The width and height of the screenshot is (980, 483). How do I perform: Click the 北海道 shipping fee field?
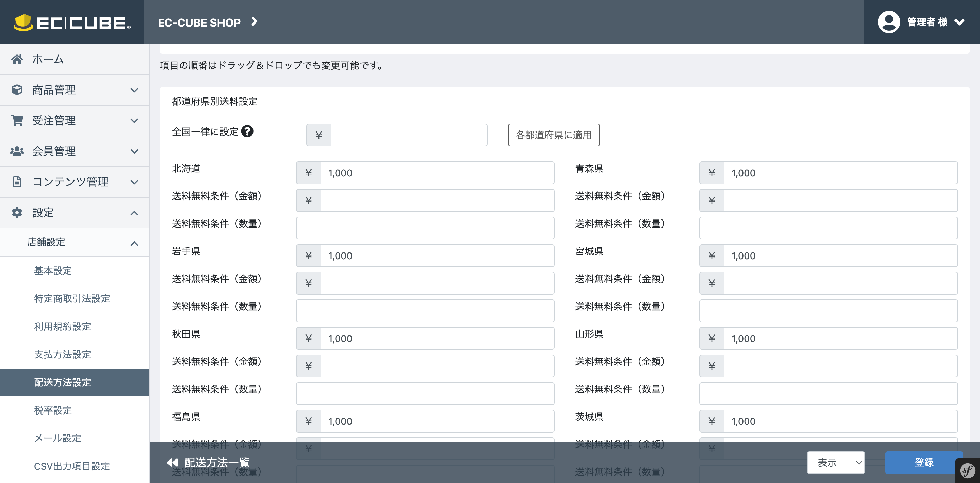click(x=438, y=173)
